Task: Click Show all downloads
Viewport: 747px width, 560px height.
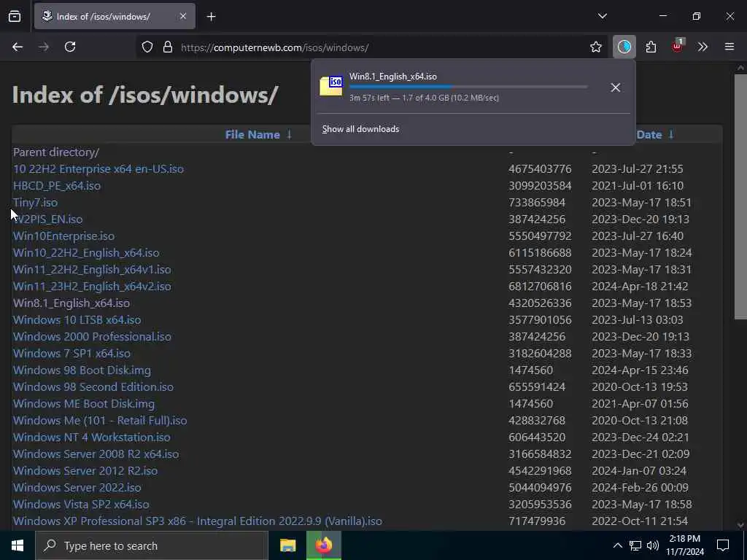Action: (x=360, y=129)
